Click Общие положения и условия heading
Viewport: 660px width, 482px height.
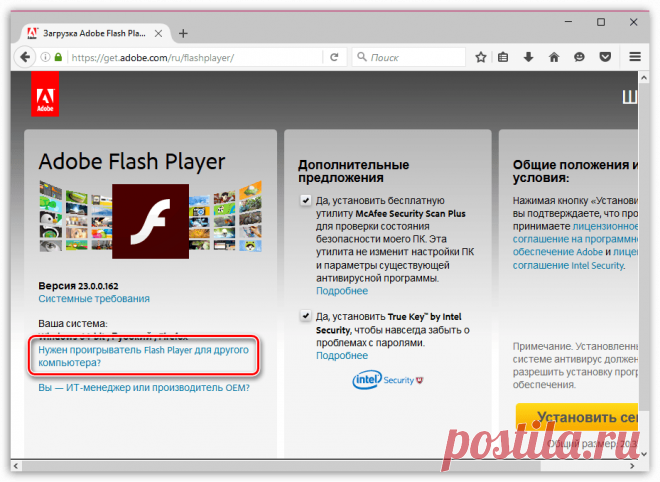575,171
